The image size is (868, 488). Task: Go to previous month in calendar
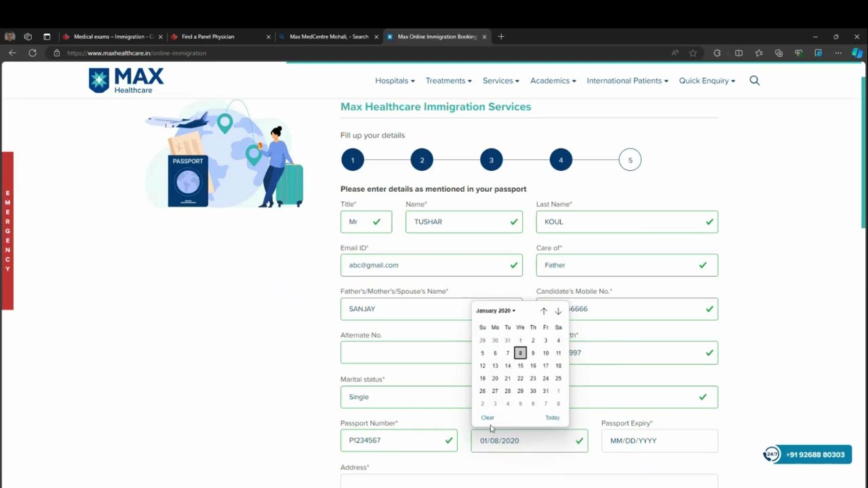[543, 311]
